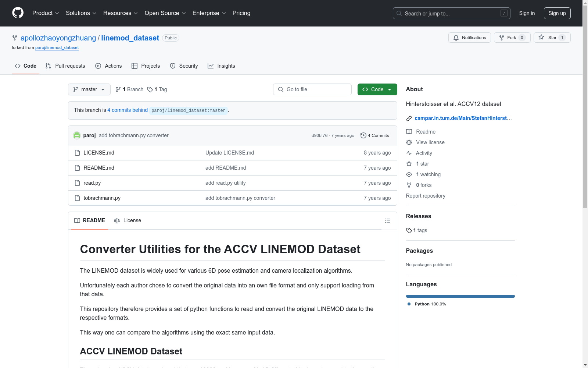Click the GitHub home logo
This screenshot has width=588, height=368.
coord(17,13)
